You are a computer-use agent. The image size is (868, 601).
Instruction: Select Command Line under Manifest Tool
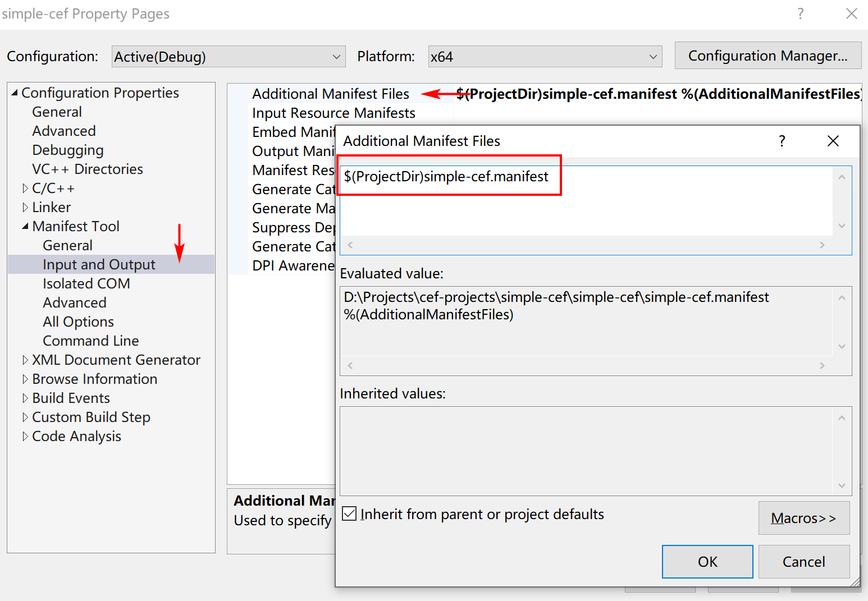(x=90, y=341)
